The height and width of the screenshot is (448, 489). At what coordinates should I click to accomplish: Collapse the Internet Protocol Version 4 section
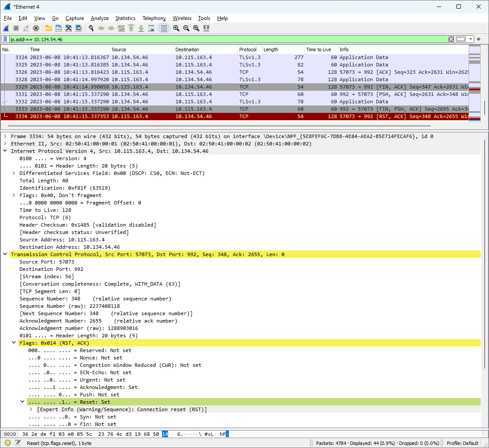click(5, 151)
